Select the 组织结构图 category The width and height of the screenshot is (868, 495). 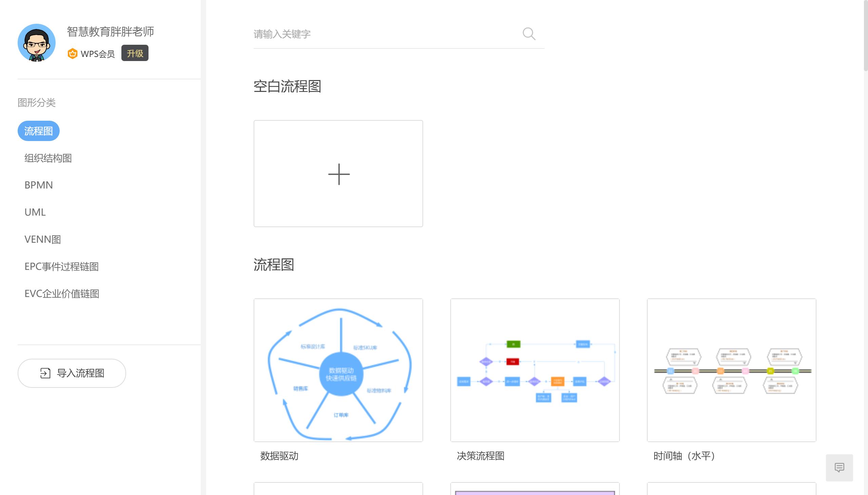pyautogui.click(x=48, y=158)
